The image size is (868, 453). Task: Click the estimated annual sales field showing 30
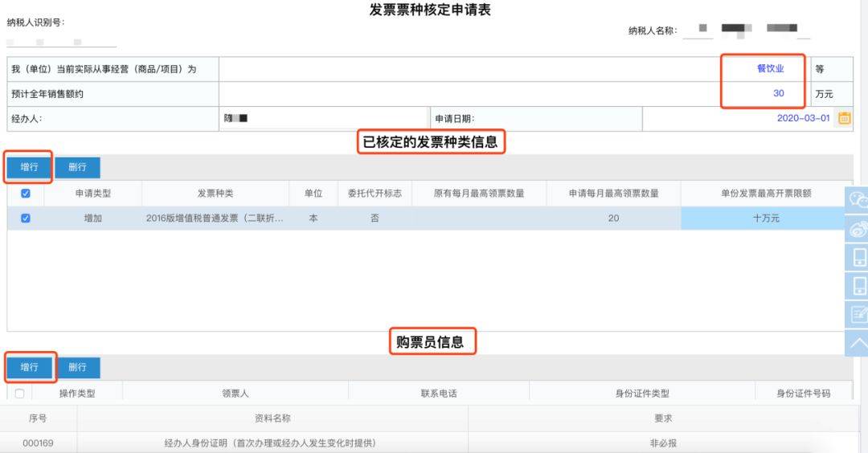click(x=514, y=94)
